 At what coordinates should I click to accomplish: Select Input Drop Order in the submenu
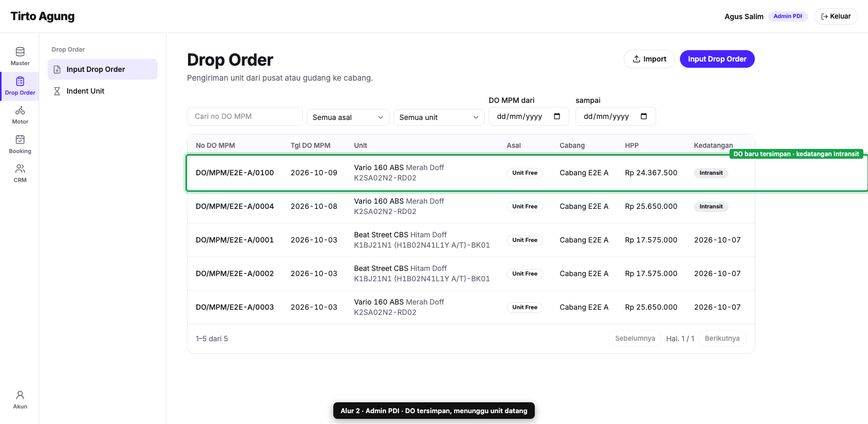pos(102,69)
